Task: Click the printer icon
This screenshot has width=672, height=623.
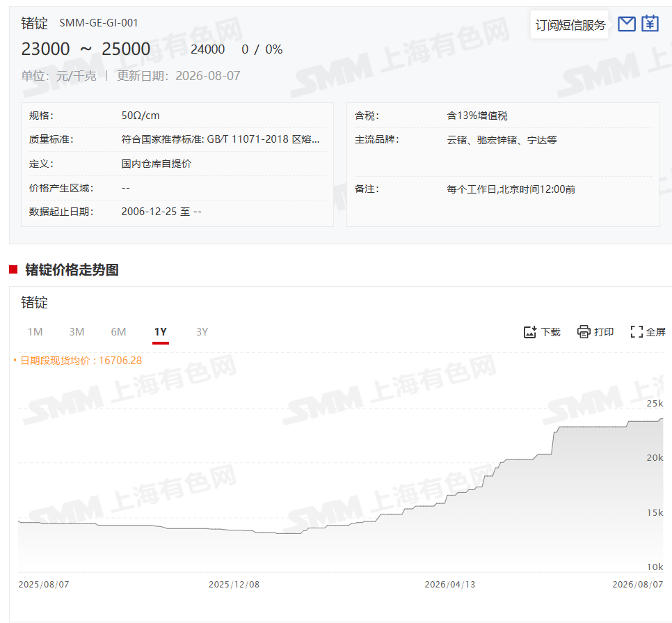Action: pyautogui.click(x=584, y=332)
